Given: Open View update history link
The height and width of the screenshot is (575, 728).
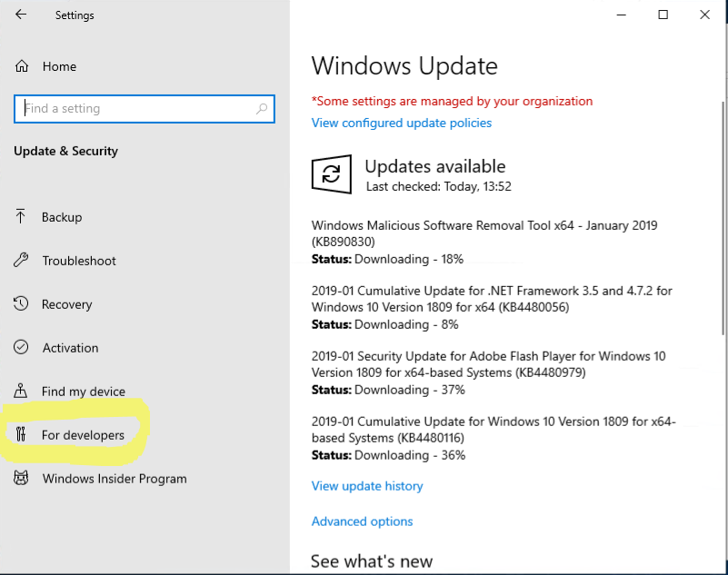Looking at the screenshot, I should click(x=367, y=486).
